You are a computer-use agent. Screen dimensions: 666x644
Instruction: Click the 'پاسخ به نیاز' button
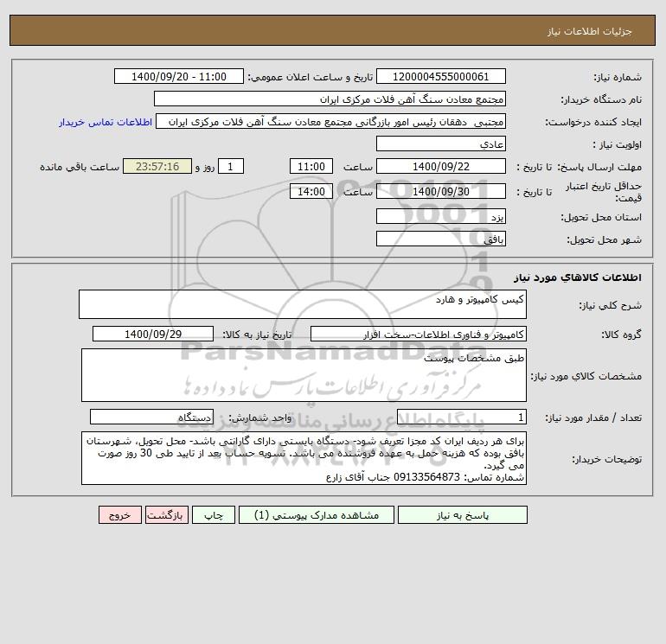coord(462,515)
